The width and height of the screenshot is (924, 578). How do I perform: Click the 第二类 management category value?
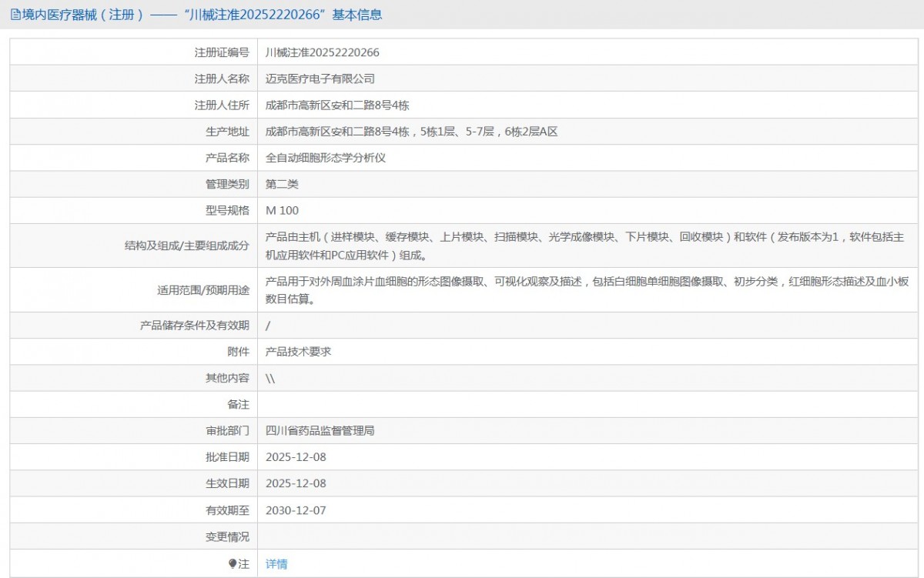[282, 184]
